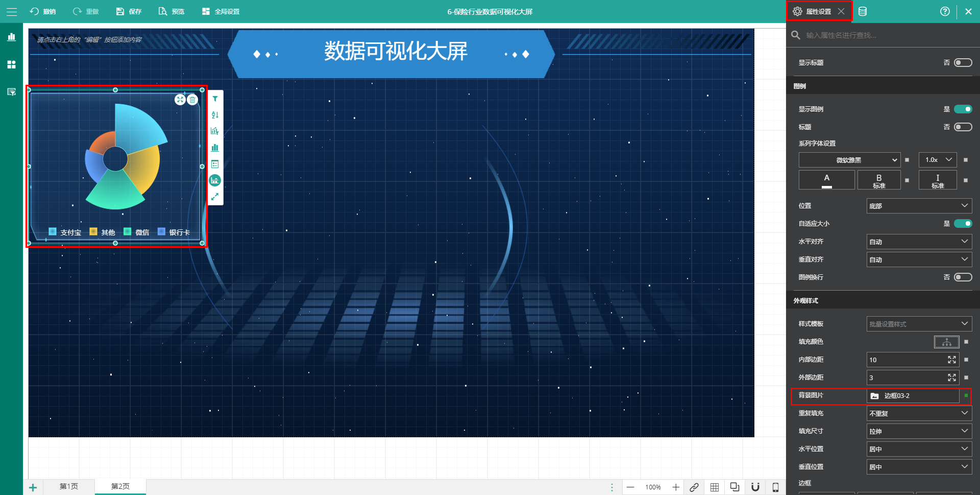Toggle the 图例换行 switch
Screen dimensions: 980x495
point(963,277)
